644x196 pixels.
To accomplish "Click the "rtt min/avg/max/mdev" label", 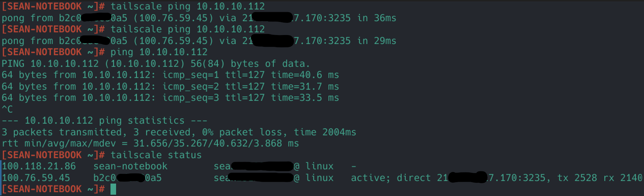I will tap(58, 143).
